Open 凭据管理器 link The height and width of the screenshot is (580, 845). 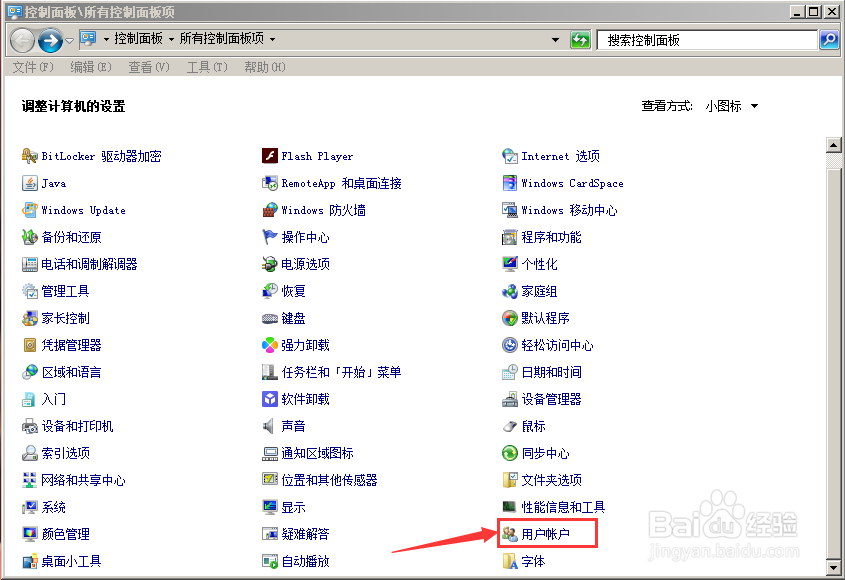coord(71,346)
